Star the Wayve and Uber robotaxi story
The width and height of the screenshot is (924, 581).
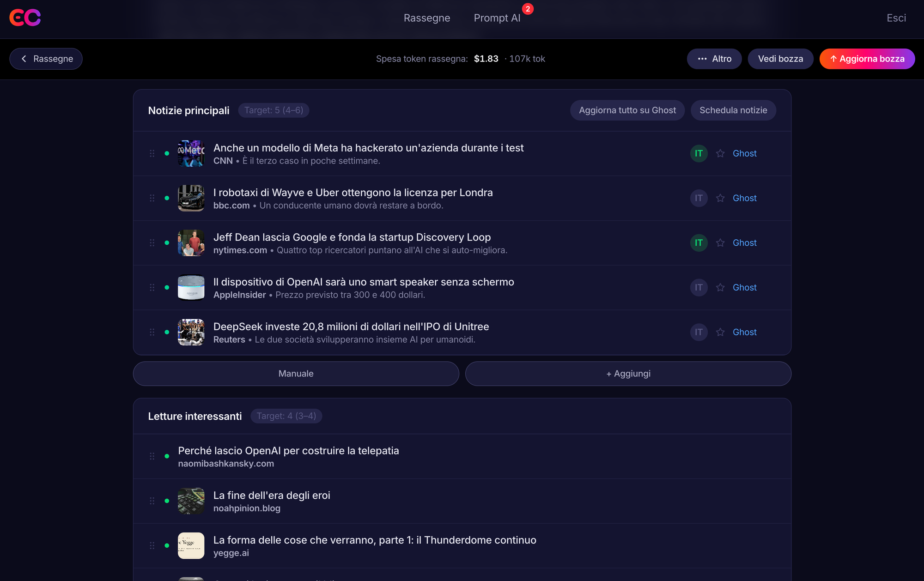pyautogui.click(x=720, y=198)
